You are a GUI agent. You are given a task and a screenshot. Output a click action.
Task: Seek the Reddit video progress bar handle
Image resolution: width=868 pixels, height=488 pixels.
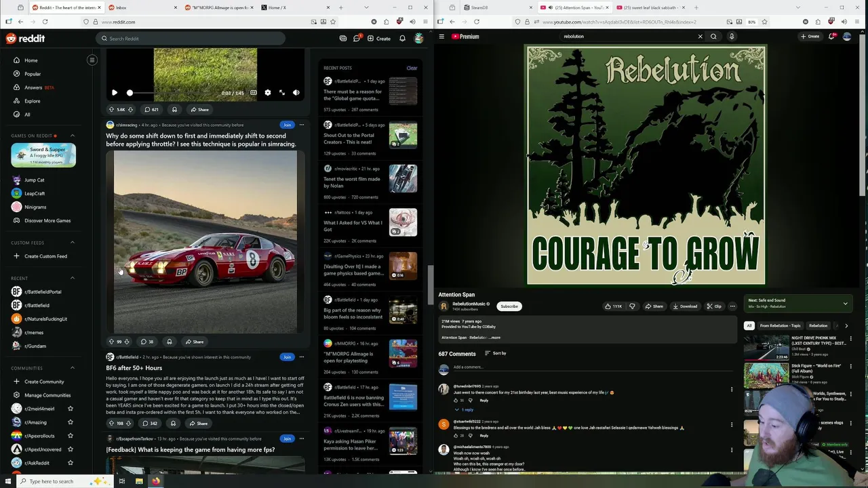tap(130, 93)
